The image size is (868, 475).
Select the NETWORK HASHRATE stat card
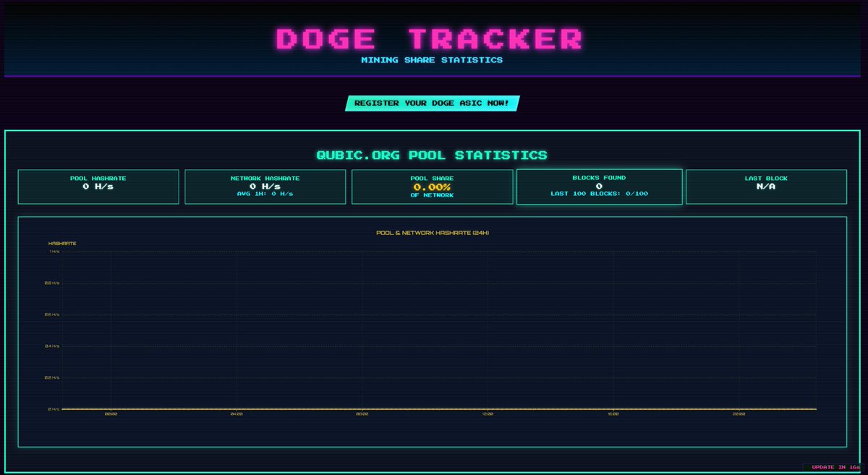tap(265, 187)
